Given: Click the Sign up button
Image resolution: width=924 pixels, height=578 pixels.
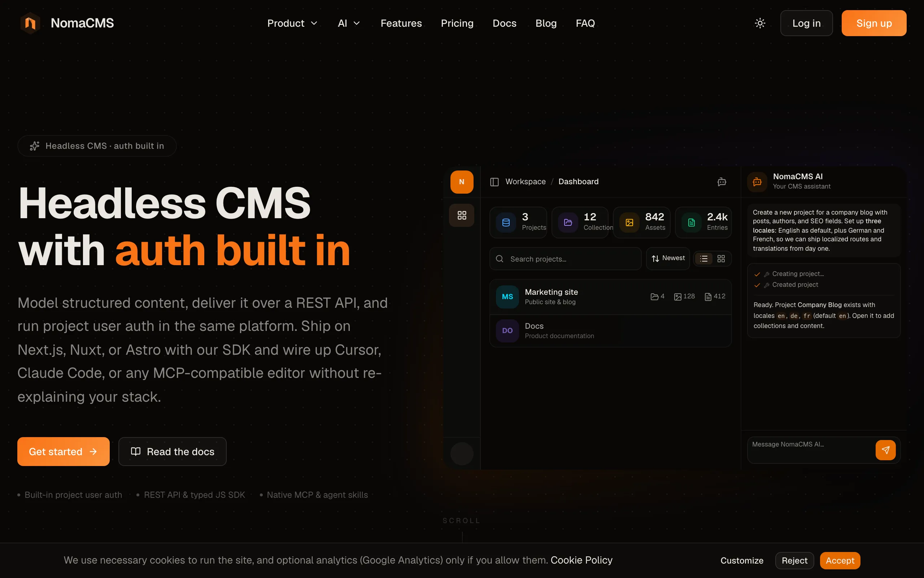Looking at the screenshot, I should point(873,23).
